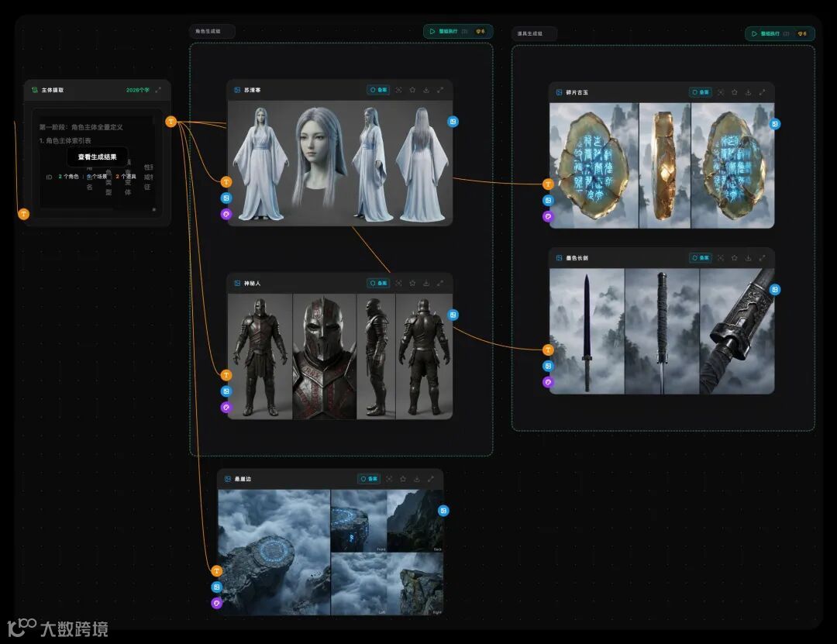Expand the 墨色长剑 sword card to fullscreen

click(763, 258)
